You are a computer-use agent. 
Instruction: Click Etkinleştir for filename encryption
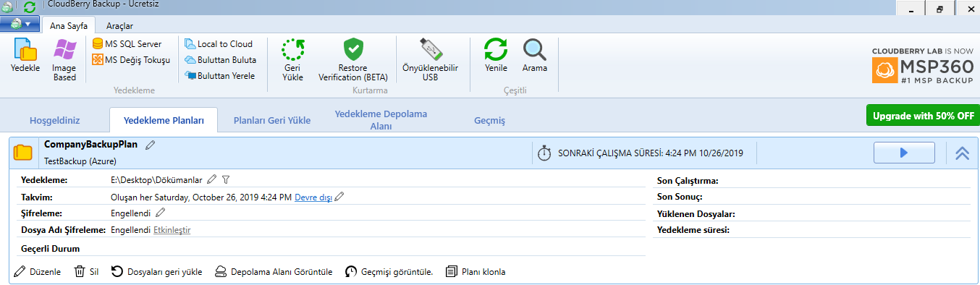coord(172,230)
